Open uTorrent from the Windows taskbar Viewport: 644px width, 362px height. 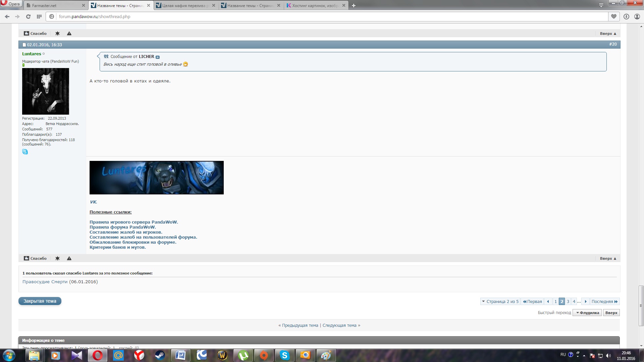click(243, 355)
